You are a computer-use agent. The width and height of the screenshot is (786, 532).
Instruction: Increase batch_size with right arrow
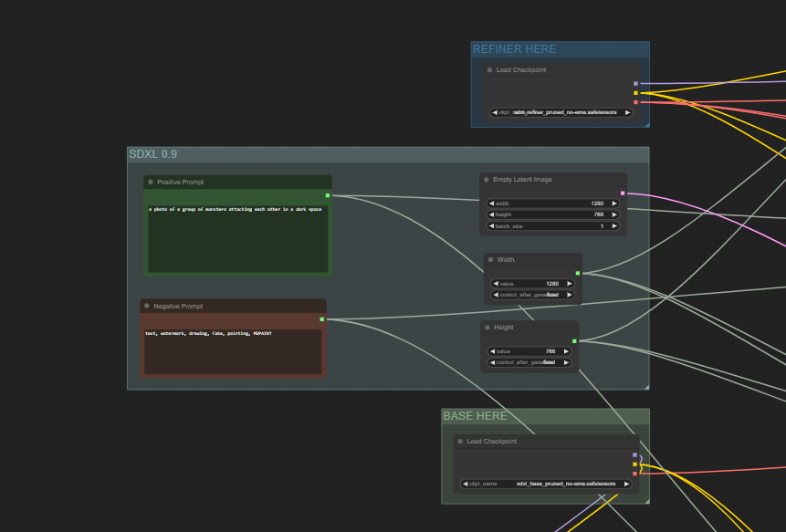[613, 225]
